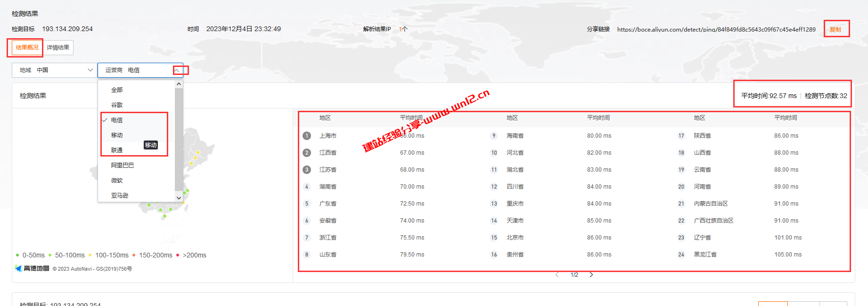Select 全部 in operator list
Image resolution: width=868 pixels, height=306 pixels.
(x=136, y=90)
